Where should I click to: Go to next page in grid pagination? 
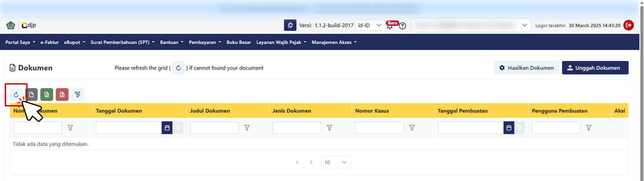pyautogui.click(x=311, y=162)
